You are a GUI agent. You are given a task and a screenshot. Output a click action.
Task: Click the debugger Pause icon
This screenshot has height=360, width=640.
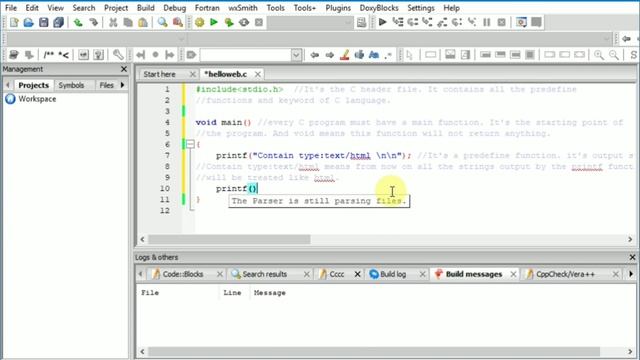point(487,22)
